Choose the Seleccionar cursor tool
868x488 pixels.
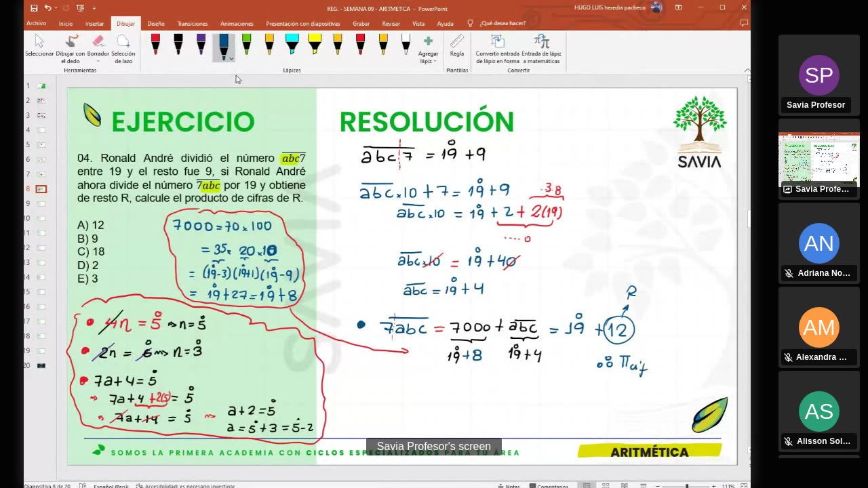pos(39,46)
